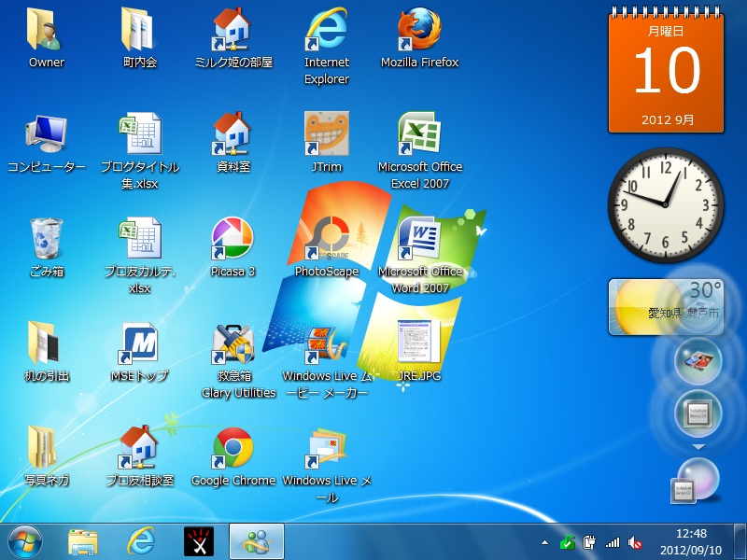This screenshot has width=747, height=560.
Task: Click the Solution Menu EX pearl bubble
Action: tap(696, 480)
